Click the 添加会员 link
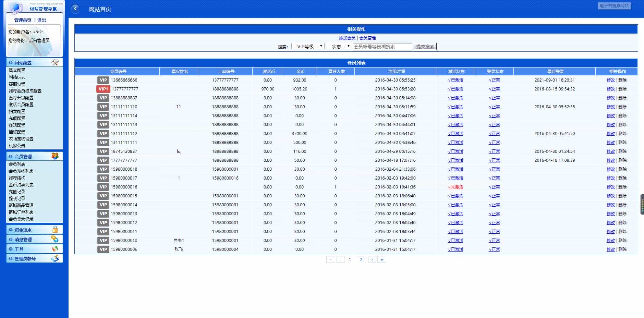The width and height of the screenshot is (644, 318). coord(347,38)
